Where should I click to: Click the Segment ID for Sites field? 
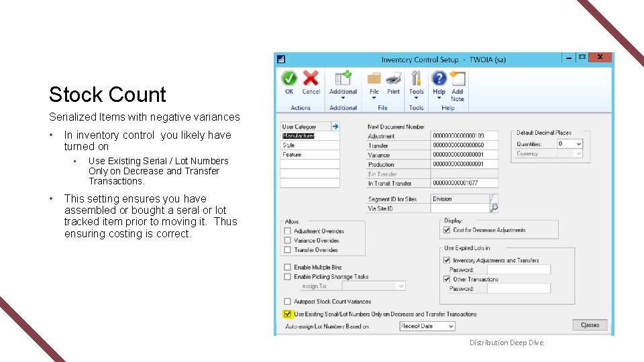coord(460,198)
